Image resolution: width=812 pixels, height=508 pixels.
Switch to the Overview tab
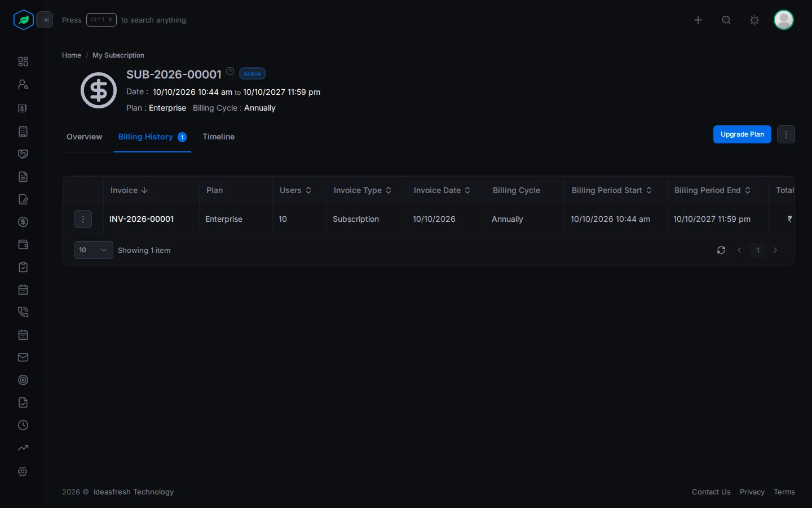coord(85,137)
